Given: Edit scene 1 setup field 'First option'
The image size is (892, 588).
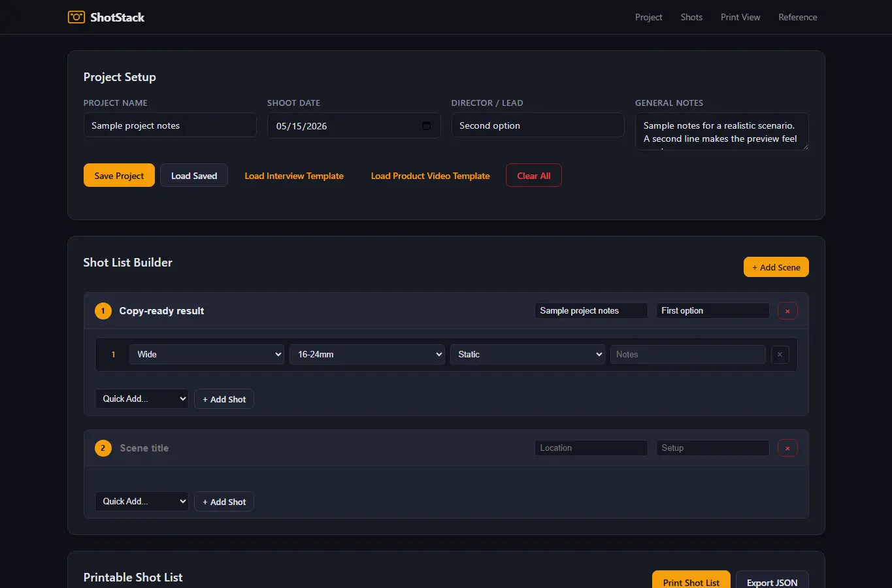Looking at the screenshot, I should [713, 311].
